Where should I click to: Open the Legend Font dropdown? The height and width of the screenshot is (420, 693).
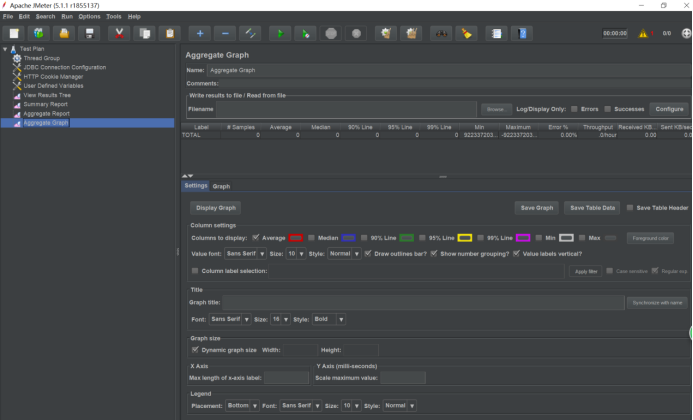(x=301, y=406)
